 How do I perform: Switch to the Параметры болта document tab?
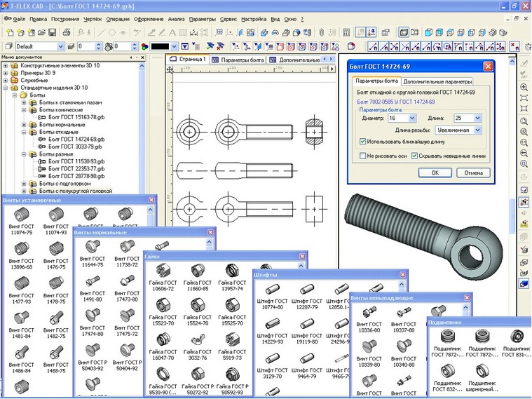click(238, 60)
